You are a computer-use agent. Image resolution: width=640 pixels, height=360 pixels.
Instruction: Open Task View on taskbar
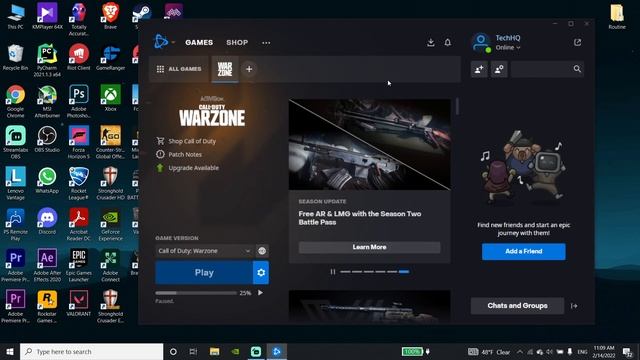pos(193,351)
